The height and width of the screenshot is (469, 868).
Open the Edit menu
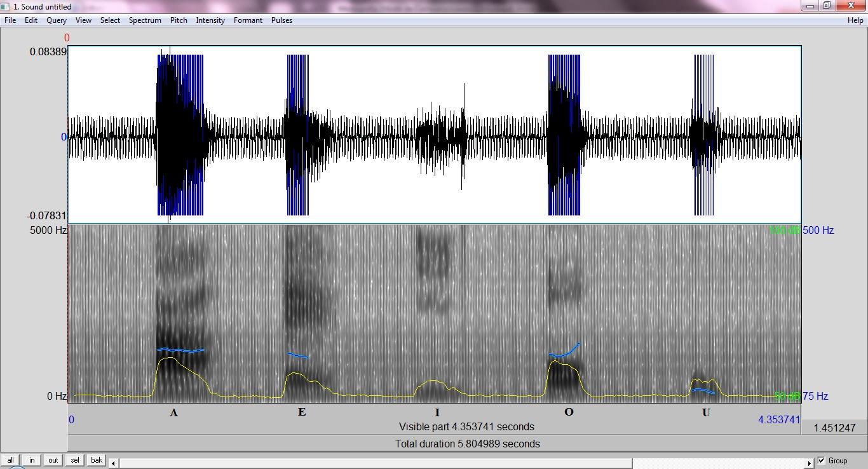[31, 20]
